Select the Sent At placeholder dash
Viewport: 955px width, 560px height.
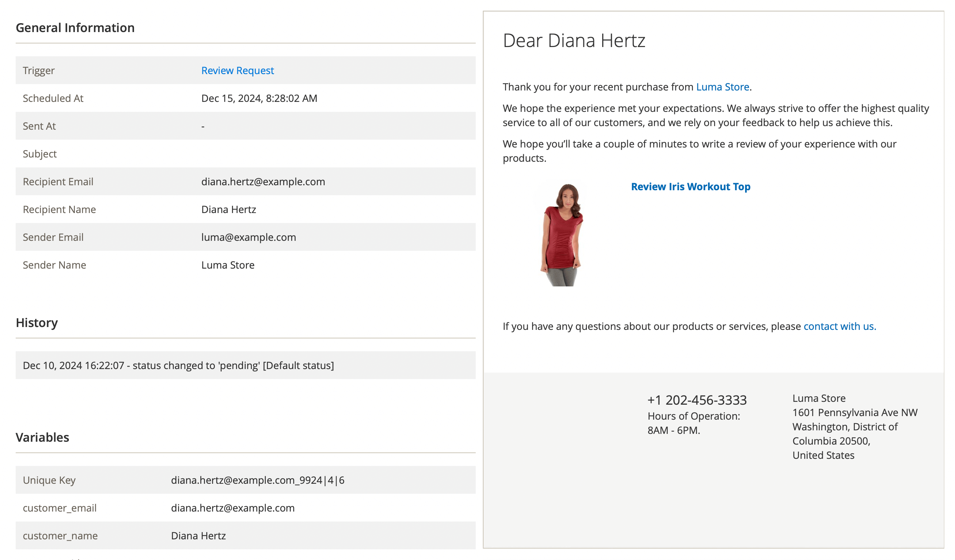pyautogui.click(x=203, y=126)
